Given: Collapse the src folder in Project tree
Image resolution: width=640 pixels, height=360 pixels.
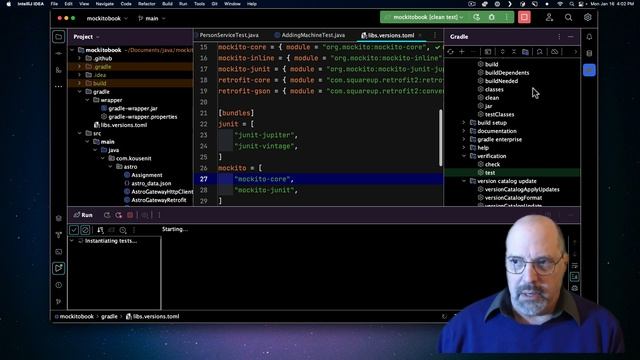Looking at the screenshot, I should click(80, 133).
